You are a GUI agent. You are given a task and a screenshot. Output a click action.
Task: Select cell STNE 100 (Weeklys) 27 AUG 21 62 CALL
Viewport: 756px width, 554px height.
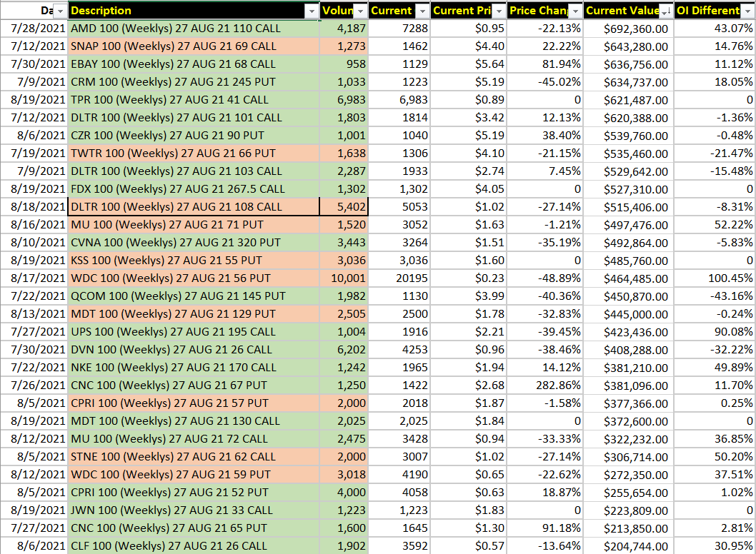click(x=194, y=456)
